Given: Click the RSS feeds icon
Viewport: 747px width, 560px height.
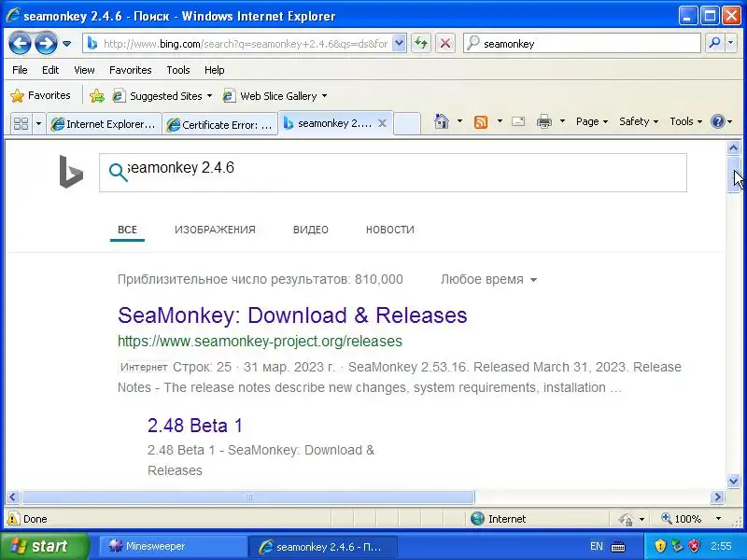Looking at the screenshot, I should 481,122.
